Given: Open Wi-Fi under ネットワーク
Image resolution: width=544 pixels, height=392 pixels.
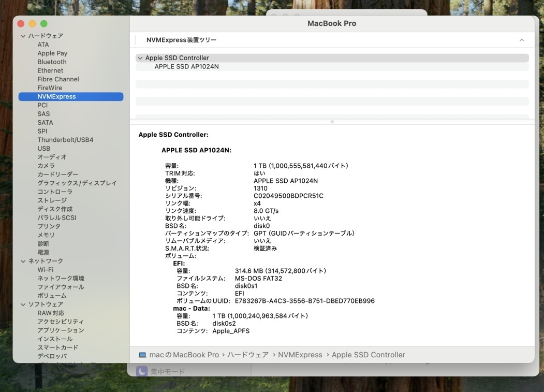Looking at the screenshot, I should pyautogui.click(x=45, y=270).
